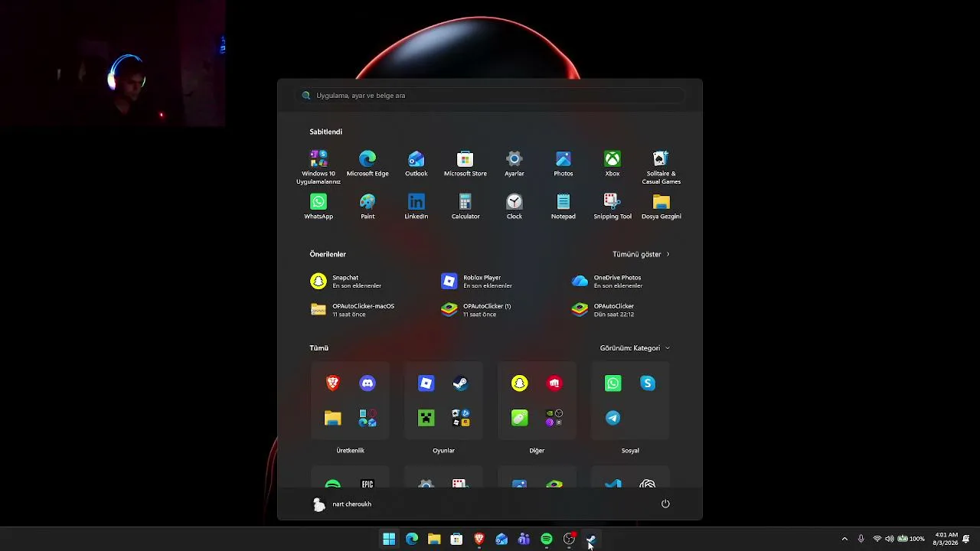Open Steam from the taskbar
Viewport: 980px width, 551px height.
click(x=591, y=539)
